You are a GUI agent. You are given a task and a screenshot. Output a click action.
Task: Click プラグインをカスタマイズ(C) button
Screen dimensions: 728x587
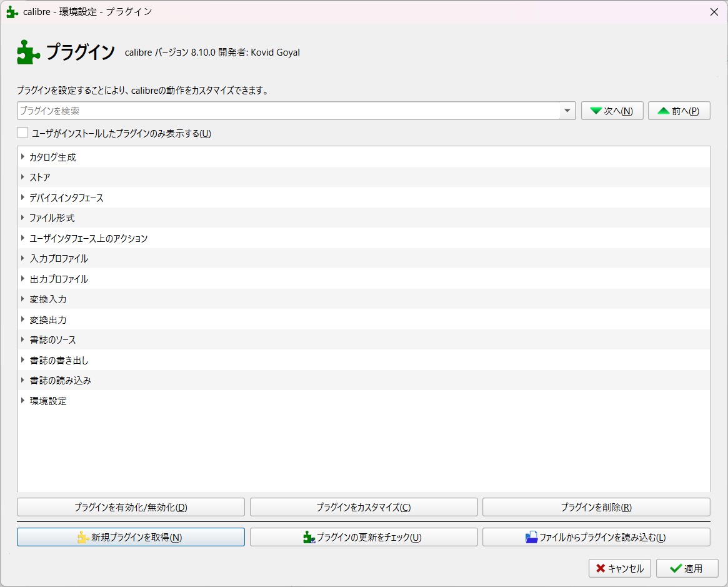(x=364, y=507)
